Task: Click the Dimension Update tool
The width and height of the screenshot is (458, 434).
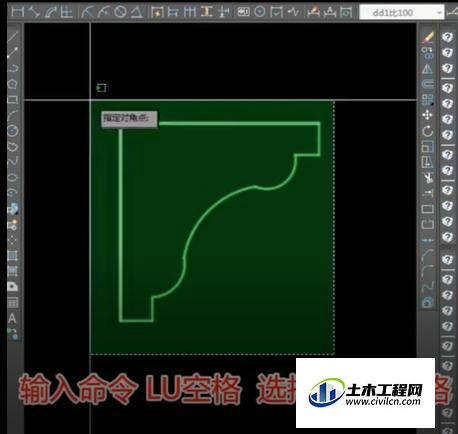Action: [x=347, y=12]
